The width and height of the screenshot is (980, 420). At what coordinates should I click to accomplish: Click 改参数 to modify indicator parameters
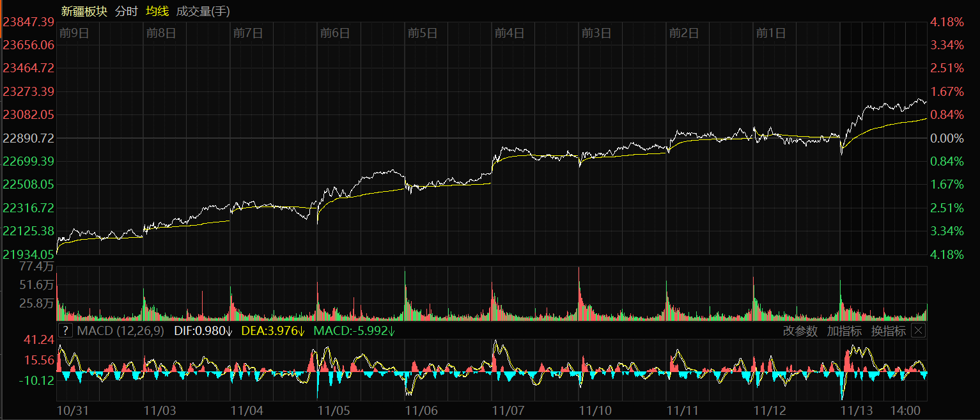click(x=800, y=331)
